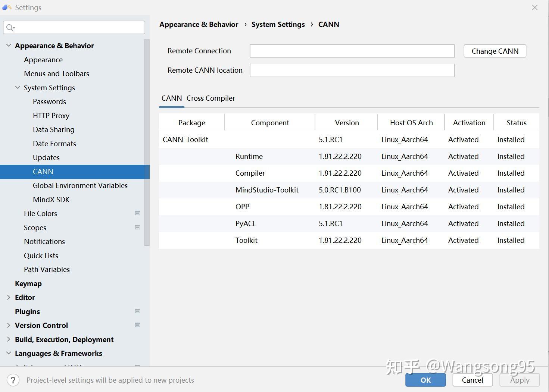
Task: Click the project-level marker icon beside File Colors
Action: tap(137, 213)
